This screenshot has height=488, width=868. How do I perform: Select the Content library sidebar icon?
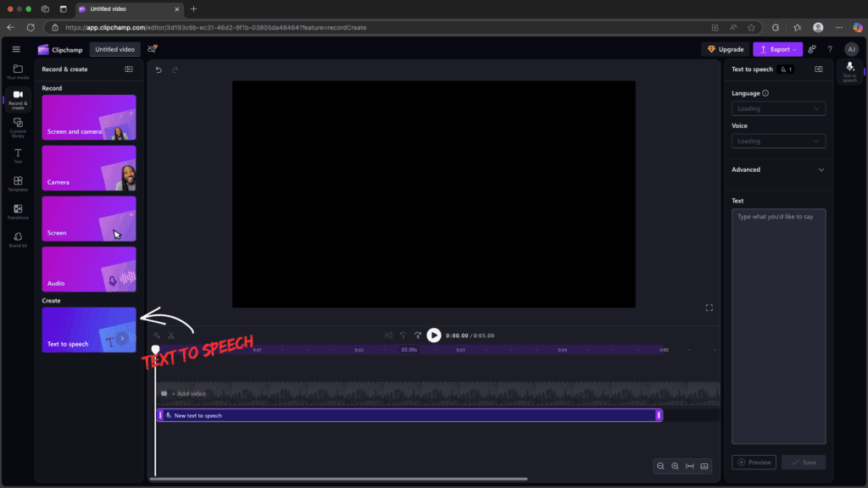[x=17, y=127]
